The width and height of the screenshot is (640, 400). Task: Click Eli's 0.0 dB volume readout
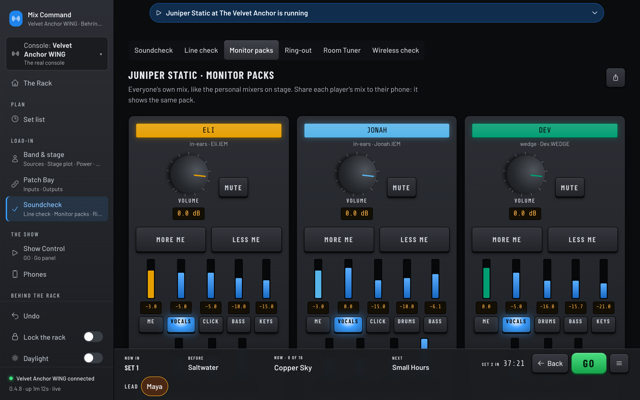click(189, 213)
